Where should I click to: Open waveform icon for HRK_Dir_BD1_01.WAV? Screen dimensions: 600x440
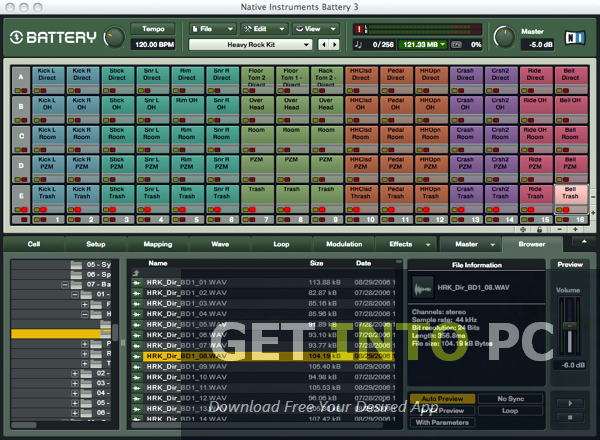pos(136,283)
